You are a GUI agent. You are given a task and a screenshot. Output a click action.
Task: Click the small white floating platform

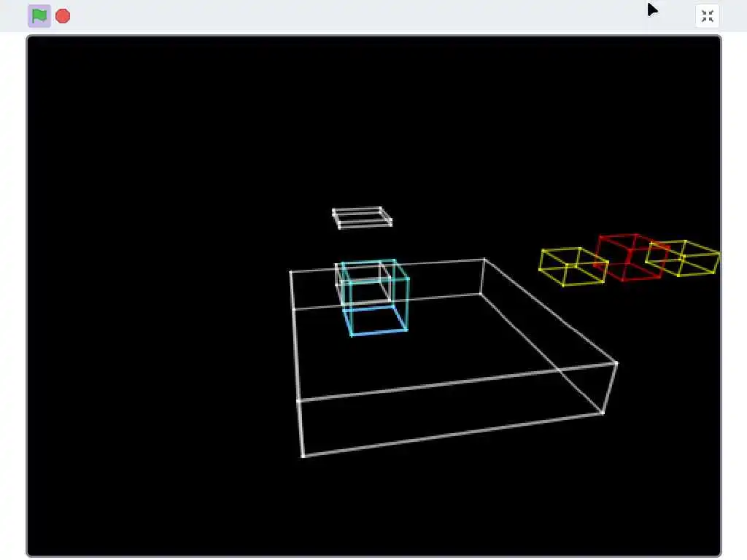362,217
